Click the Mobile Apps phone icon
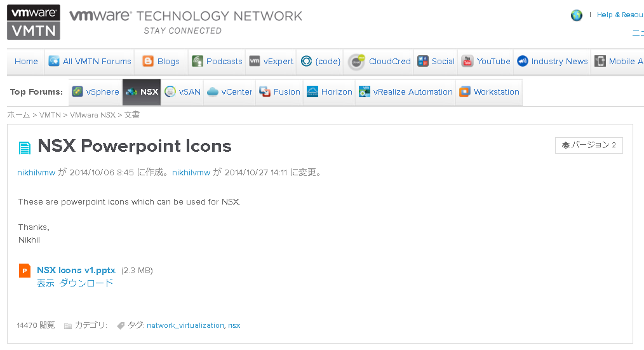This screenshot has width=644, height=350. 600,61
